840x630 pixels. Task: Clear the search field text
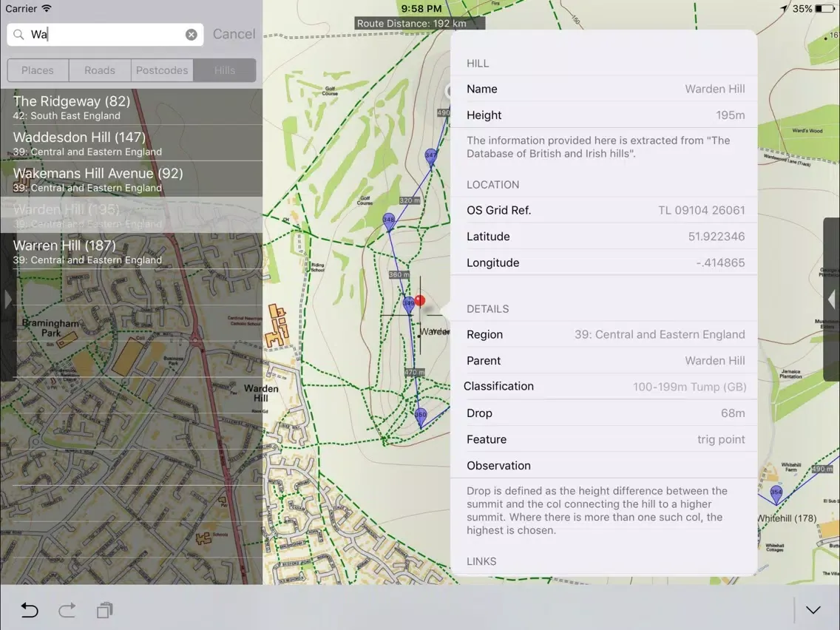click(192, 35)
